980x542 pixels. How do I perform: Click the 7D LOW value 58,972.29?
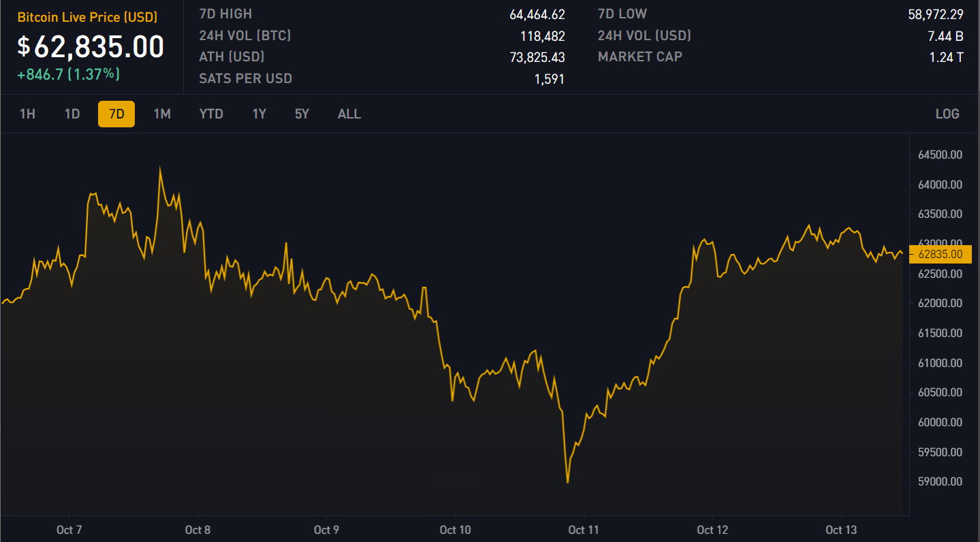[935, 14]
